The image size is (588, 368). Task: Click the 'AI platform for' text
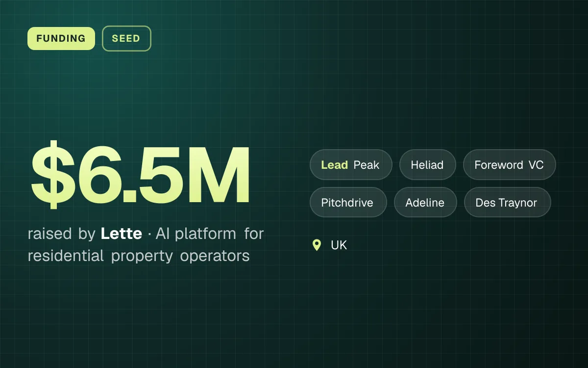(210, 234)
